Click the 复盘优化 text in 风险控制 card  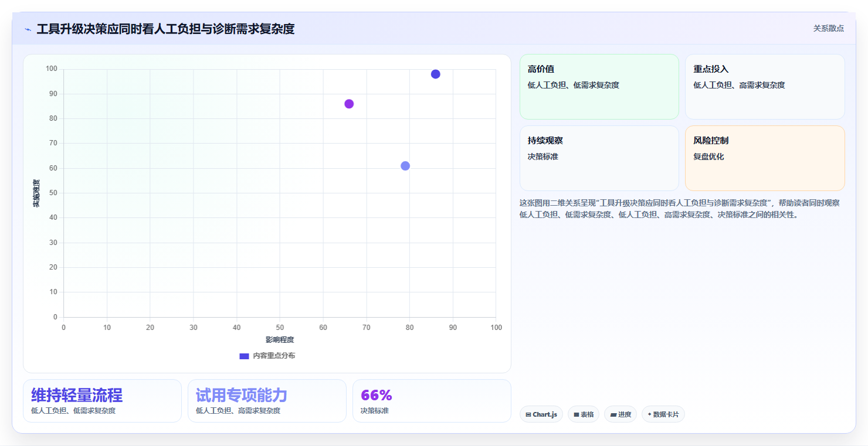coord(708,156)
